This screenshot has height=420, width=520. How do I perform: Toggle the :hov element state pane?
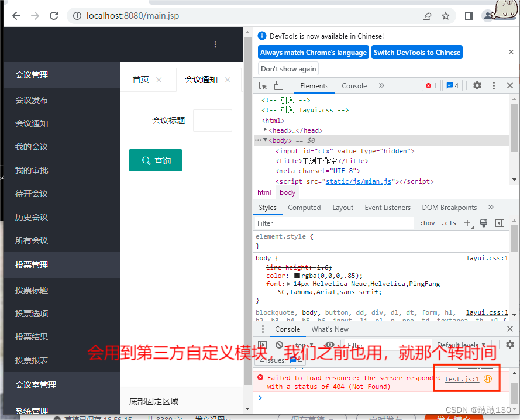tap(428, 223)
